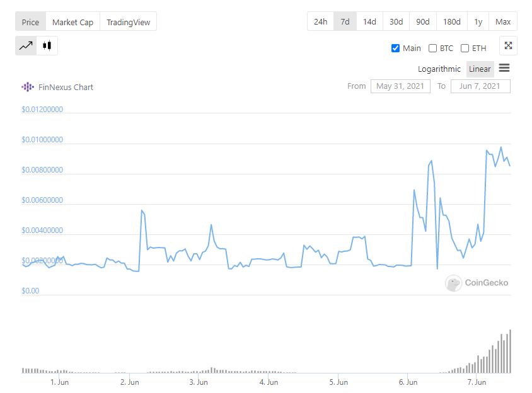The width and height of the screenshot is (532, 393).
Task: Switch to candlestick chart icon
Action: [x=47, y=45]
